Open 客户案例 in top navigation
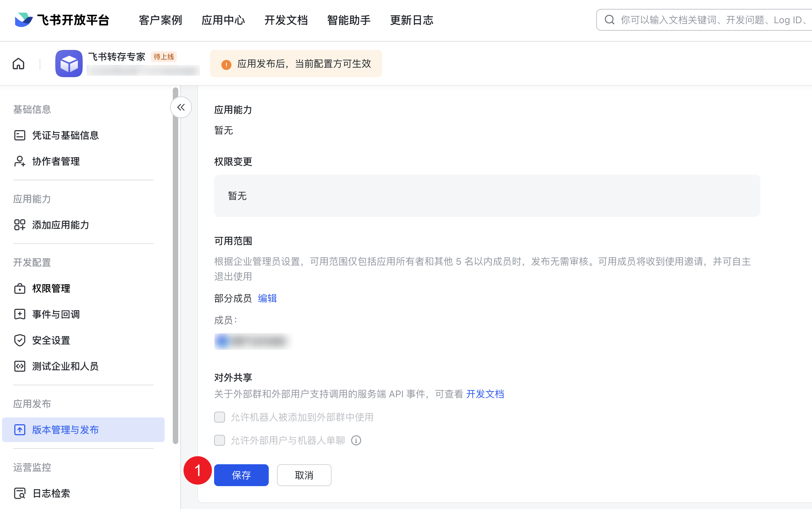Viewport: 812px width, 509px height. (160, 20)
